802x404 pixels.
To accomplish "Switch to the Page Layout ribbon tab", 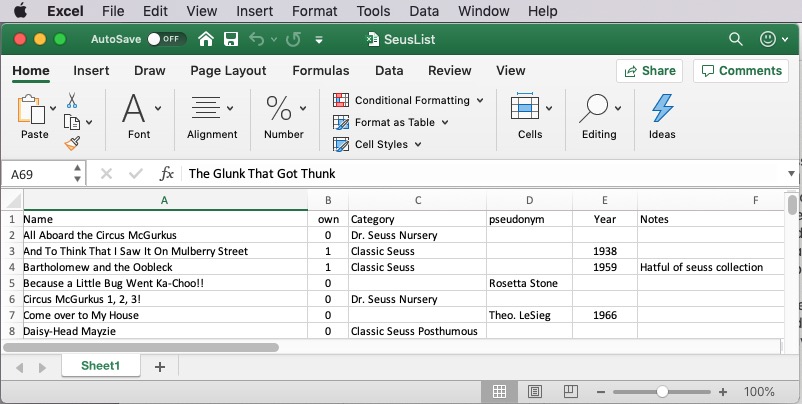I will (228, 71).
